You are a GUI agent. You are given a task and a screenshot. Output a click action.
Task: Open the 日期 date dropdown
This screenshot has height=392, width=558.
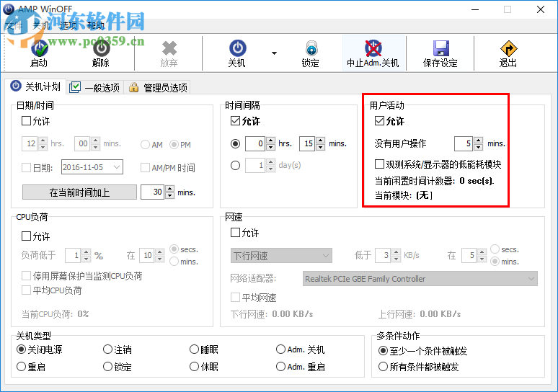(x=117, y=167)
